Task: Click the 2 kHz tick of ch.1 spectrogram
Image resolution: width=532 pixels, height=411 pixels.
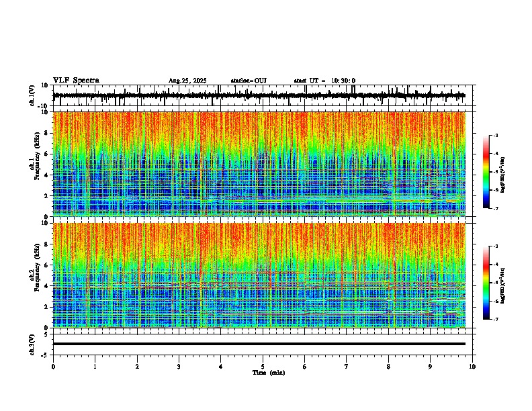Action: click(x=46, y=196)
